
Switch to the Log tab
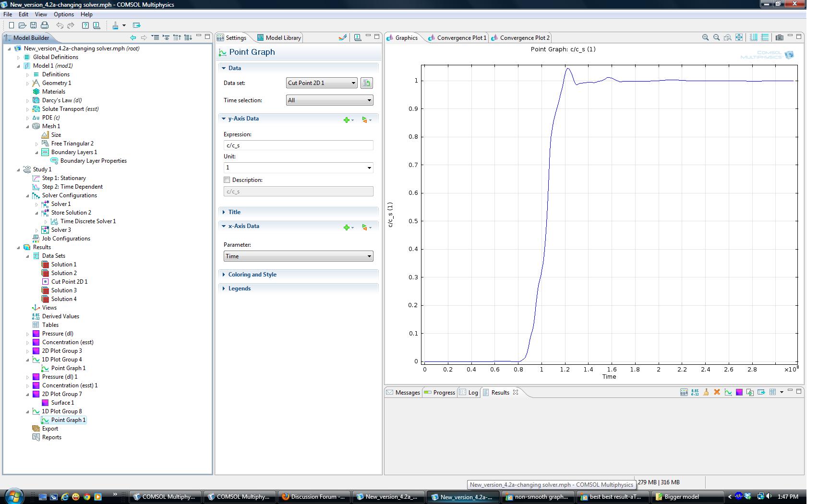(x=469, y=392)
